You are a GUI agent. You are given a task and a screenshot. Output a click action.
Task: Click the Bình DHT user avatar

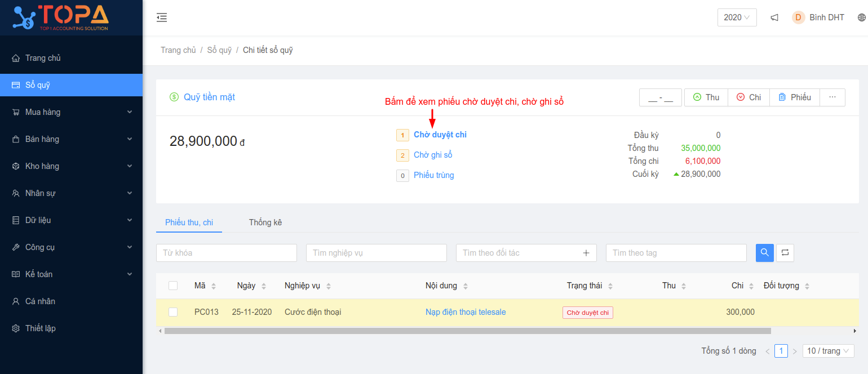[798, 17]
